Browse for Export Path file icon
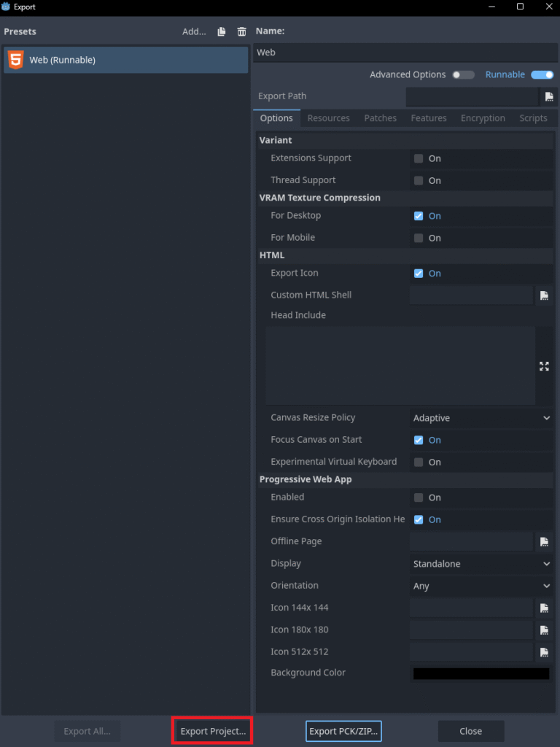This screenshot has width=560, height=747. [x=549, y=96]
